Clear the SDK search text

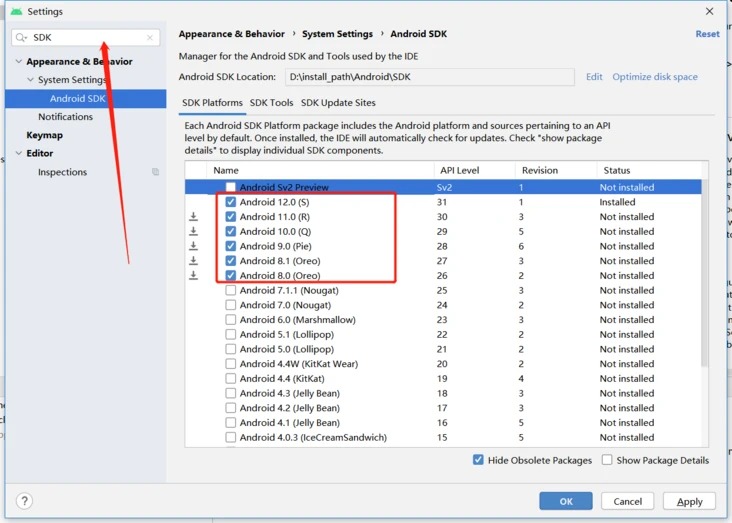(x=149, y=38)
